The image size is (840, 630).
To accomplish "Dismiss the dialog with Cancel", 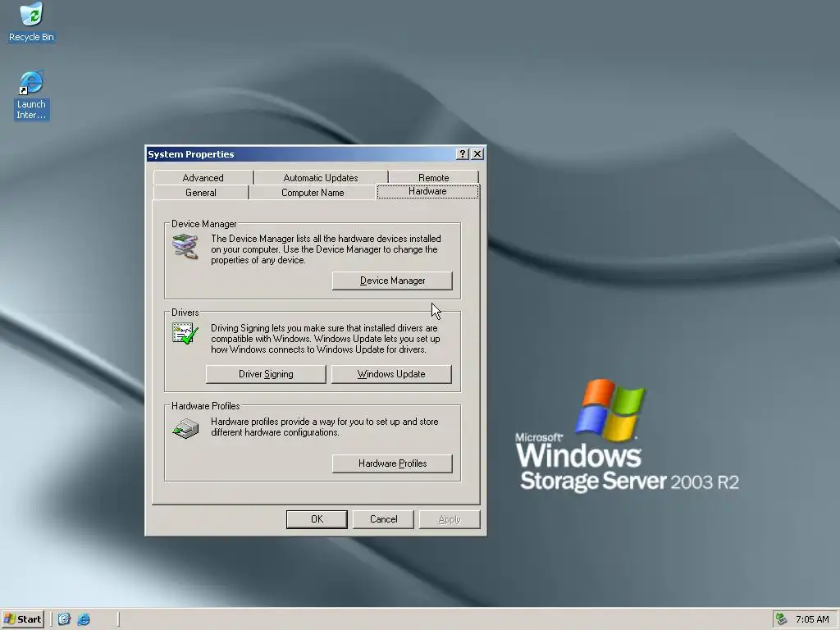I will pos(384,519).
